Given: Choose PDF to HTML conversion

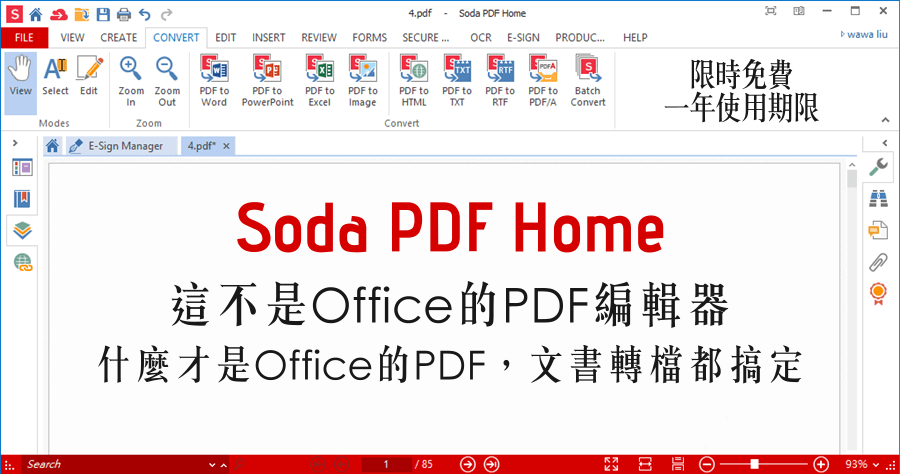Looking at the screenshot, I should click(414, 81).
